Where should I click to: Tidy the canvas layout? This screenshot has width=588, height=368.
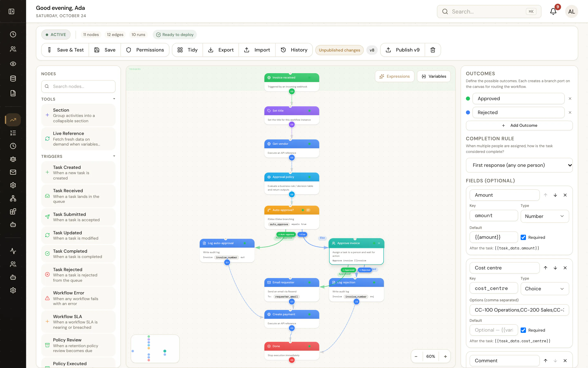coord(187,50)
